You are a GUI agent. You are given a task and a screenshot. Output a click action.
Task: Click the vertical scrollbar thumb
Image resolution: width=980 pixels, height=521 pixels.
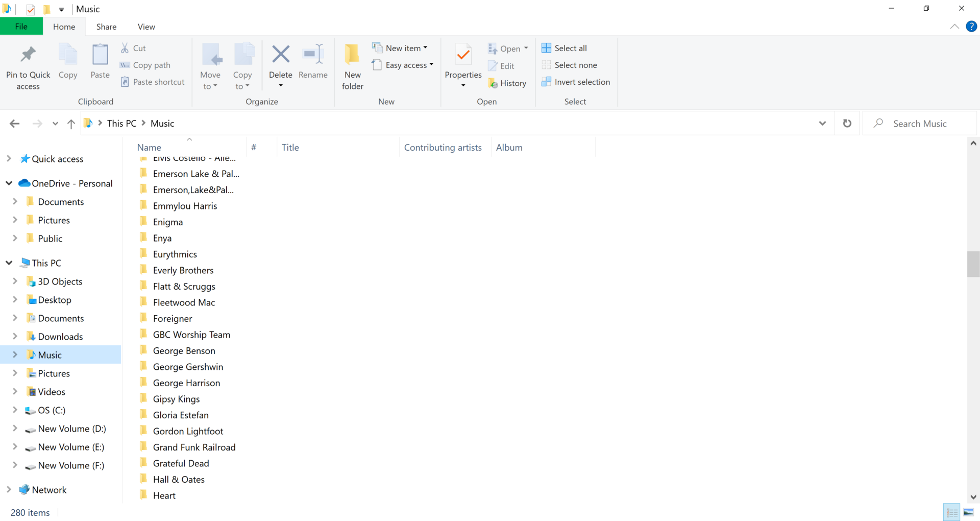973,264
